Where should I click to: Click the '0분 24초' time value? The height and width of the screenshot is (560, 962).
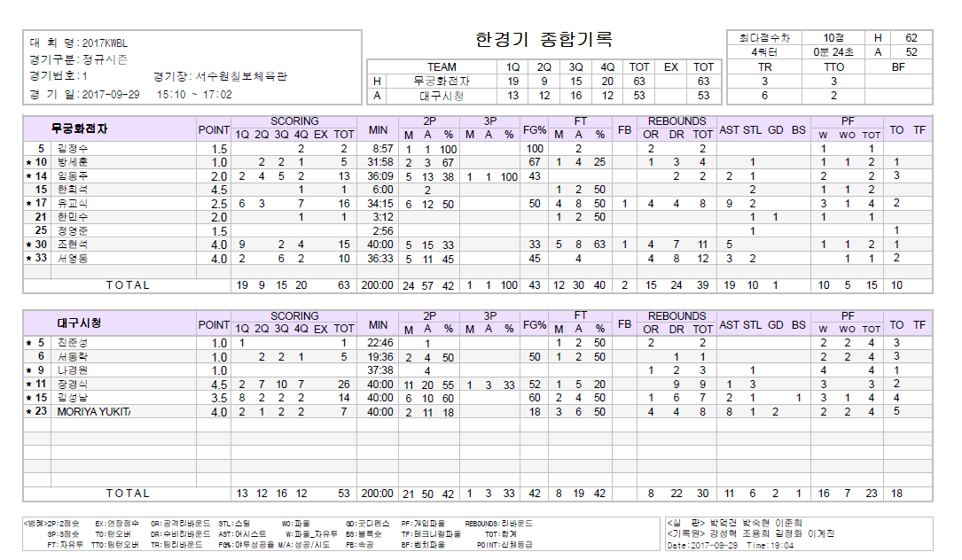tap(833, 52)
